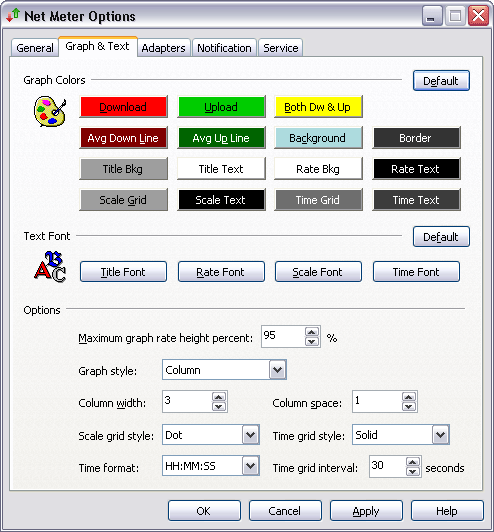
Task: Click the maximum graph height percent field
Action: click(x=283, y=336)
